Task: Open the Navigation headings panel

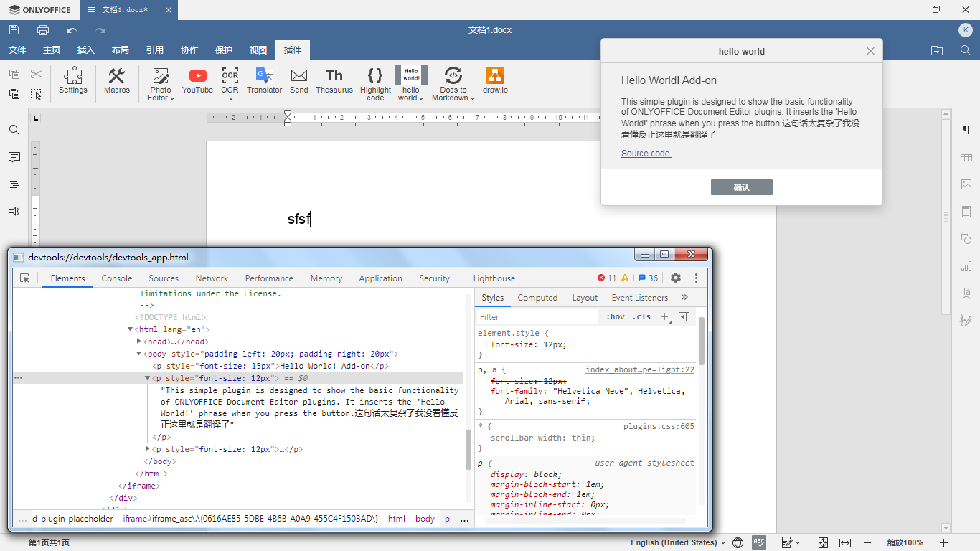Action: 14,184
